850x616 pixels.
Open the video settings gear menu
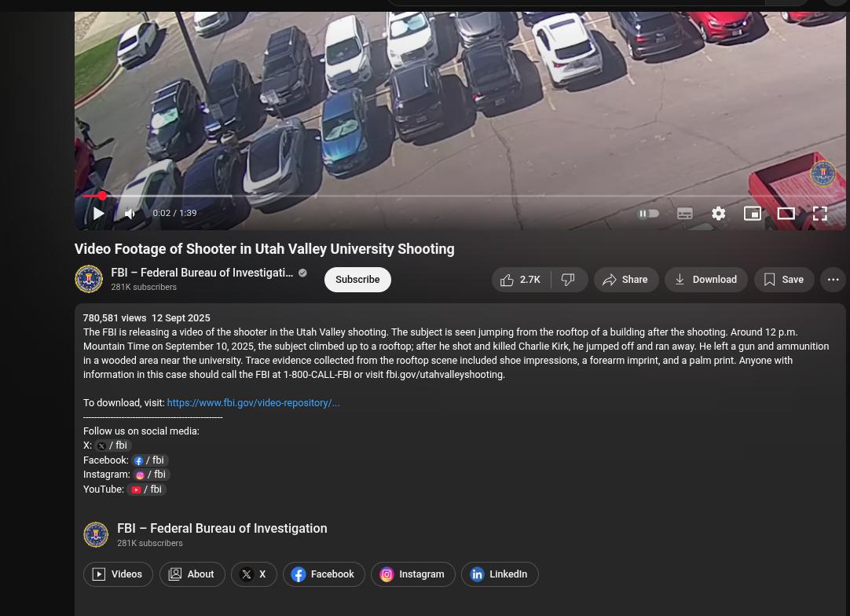pos(719,214)
